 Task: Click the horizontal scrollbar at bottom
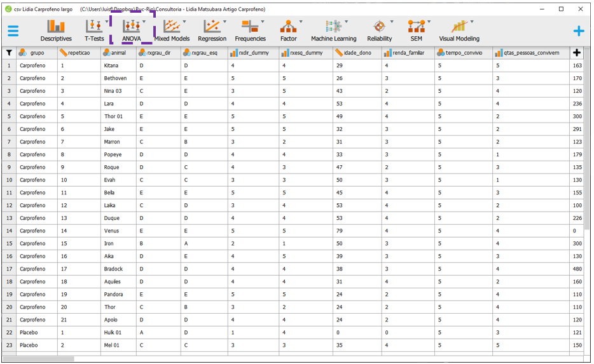(x=38, y=359)
